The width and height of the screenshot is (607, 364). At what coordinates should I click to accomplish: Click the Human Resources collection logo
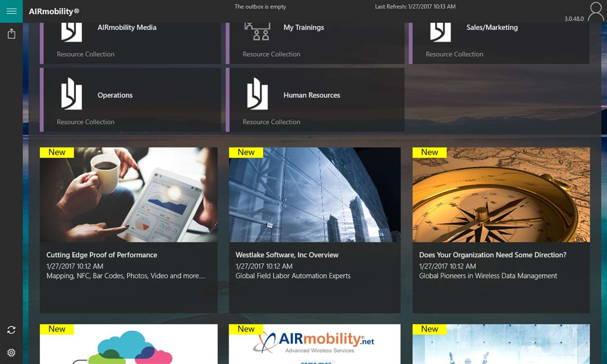[257, 93]
